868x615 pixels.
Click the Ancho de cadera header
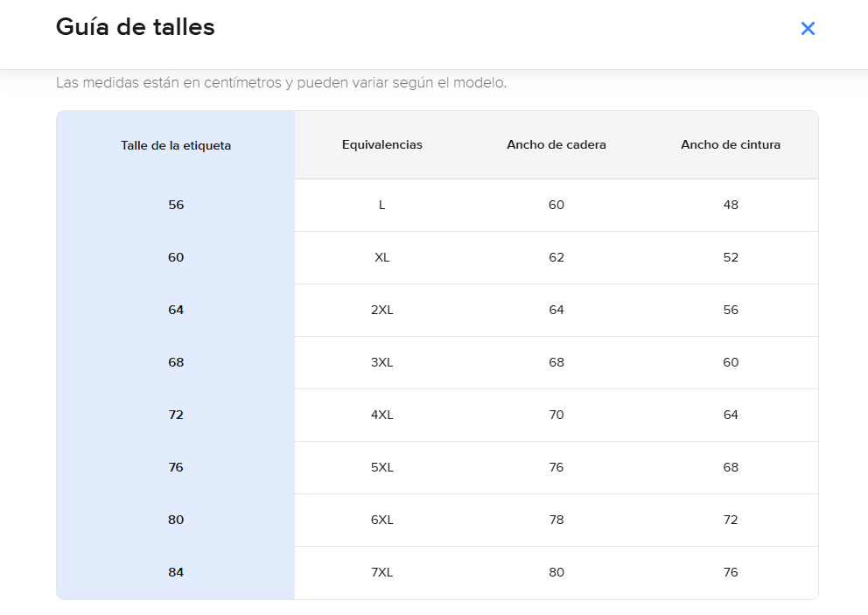[x=556, y=145]
